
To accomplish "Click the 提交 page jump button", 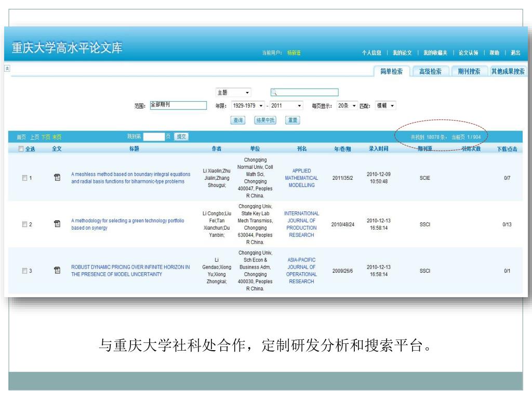I will 181,137.
